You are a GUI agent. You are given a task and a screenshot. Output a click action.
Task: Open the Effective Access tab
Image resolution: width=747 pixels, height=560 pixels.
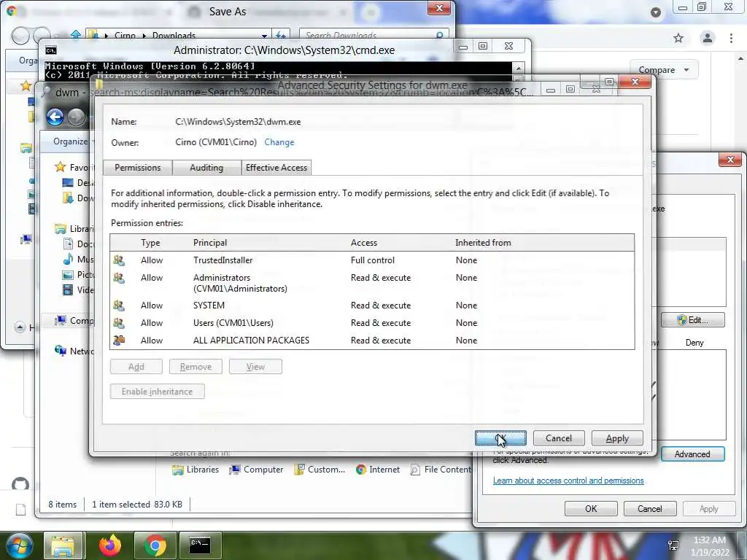[x=276, y=168]
